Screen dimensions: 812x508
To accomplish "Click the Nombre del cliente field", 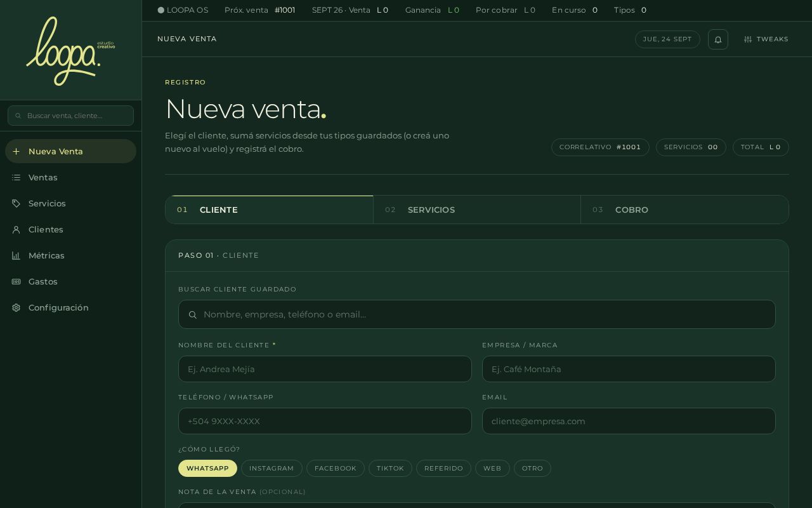I will point(325,369).
